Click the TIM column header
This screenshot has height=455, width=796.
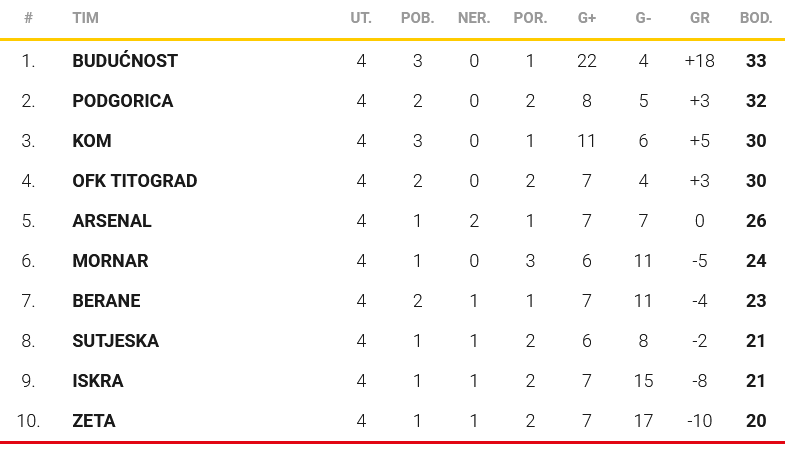click(85, 18)
